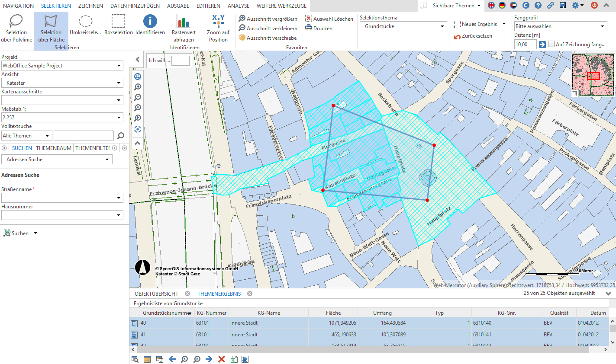616x364 pixels.
Task: Open the THEMENERGEBNIS tab
Action: pyautogui.click(x=219, y=294)
